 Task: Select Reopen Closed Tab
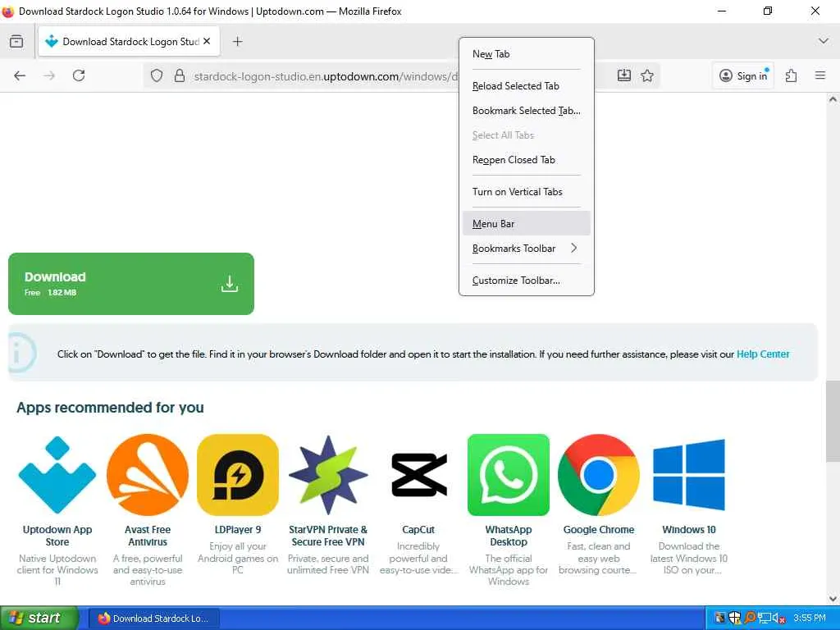526,160
